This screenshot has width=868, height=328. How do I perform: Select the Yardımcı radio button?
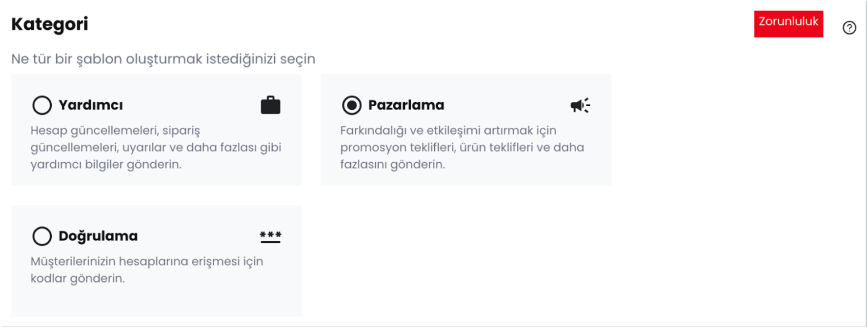pos(42,105)
